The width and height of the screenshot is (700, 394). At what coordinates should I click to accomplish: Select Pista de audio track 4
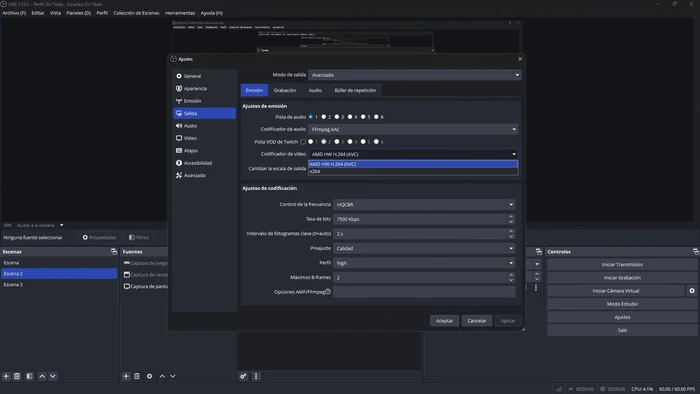click(350, 117)
